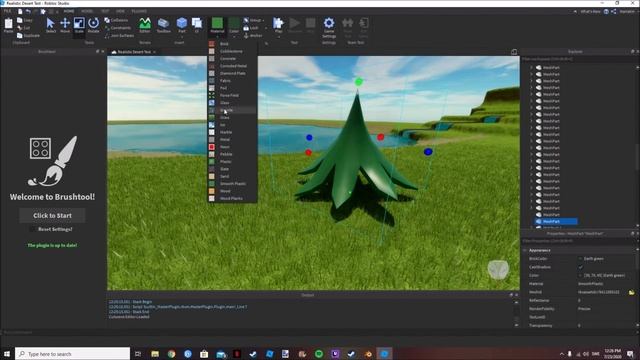The height and width of the screenshot is (360, 640).
Task: Switch to the TEST ribbon tab
Action: tap(105, 11)
